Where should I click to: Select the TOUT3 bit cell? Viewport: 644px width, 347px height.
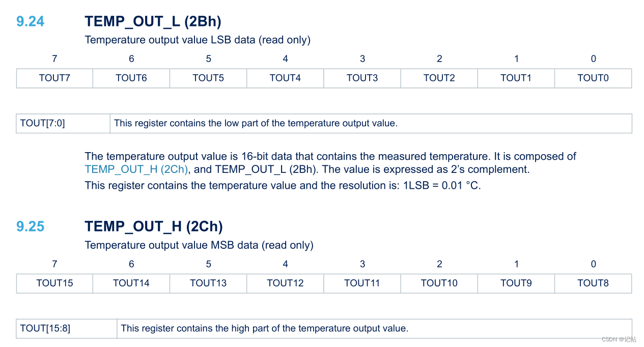pos(362,78)
